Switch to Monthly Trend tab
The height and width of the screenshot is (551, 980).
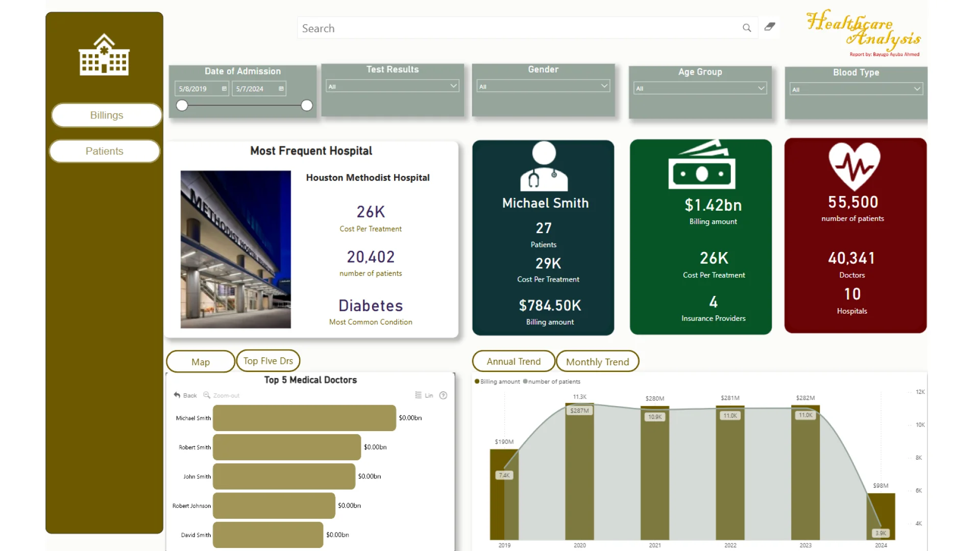click(597, 362)
